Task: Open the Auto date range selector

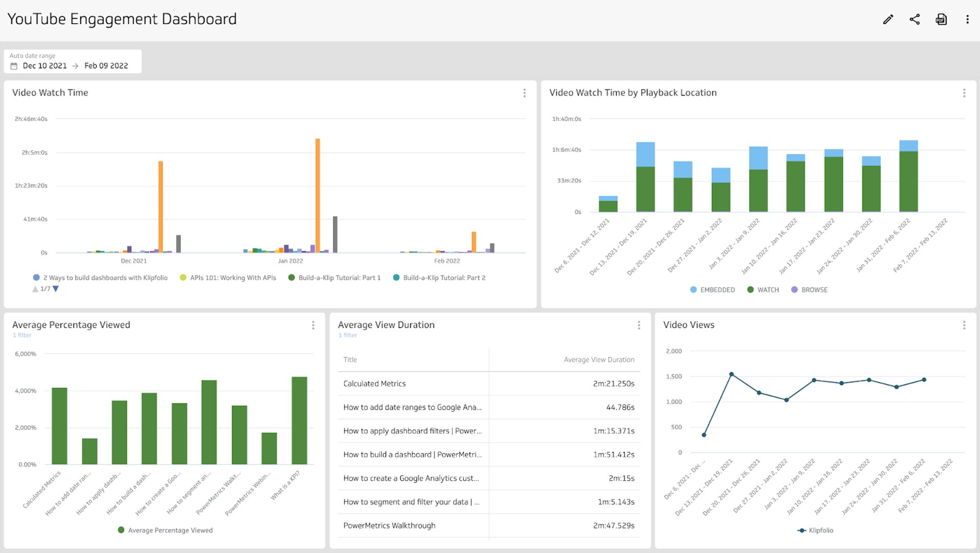Action: click(x=72, y=61)
